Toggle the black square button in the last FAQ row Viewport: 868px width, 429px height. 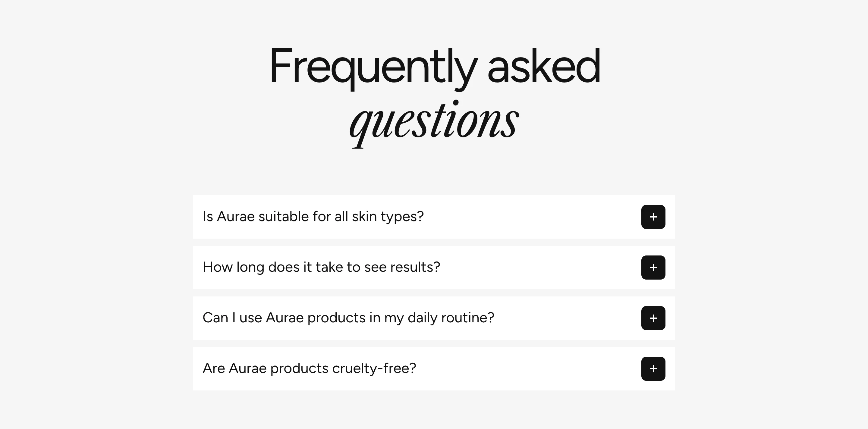point(653,369)
